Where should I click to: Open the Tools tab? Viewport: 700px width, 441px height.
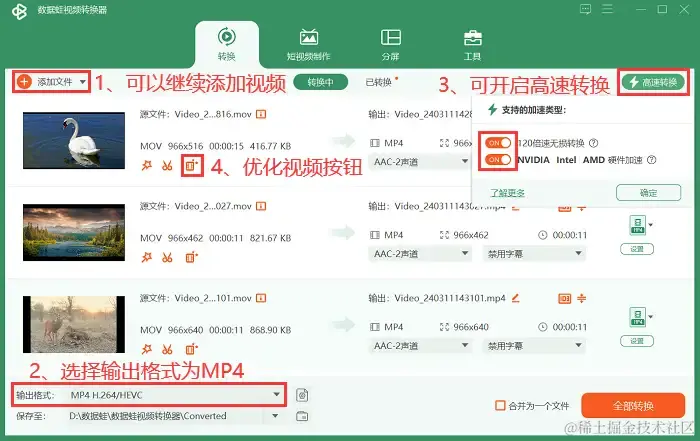point(472,45)
